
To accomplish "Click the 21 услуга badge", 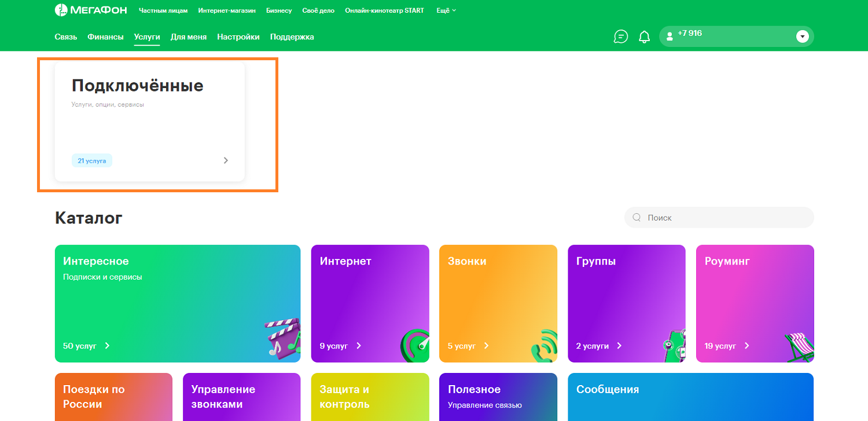I will (x=92, y=160).
